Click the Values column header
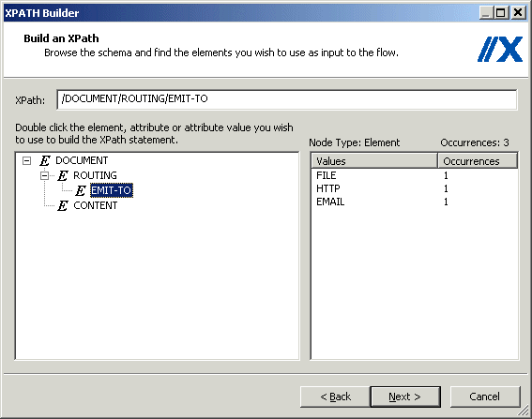Viewport: 532px width, 419px height. click(x=374, y=161)
